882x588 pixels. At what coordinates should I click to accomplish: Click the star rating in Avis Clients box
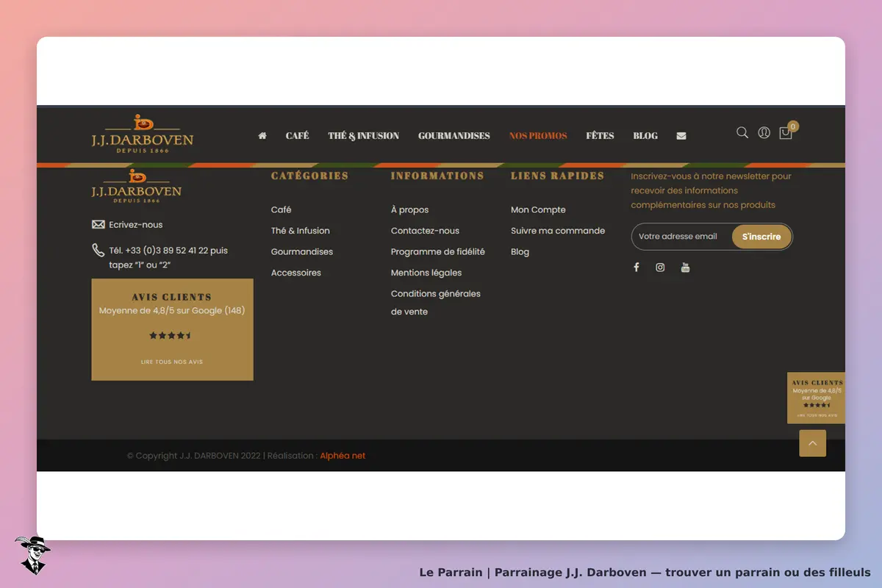pos(171,335)
